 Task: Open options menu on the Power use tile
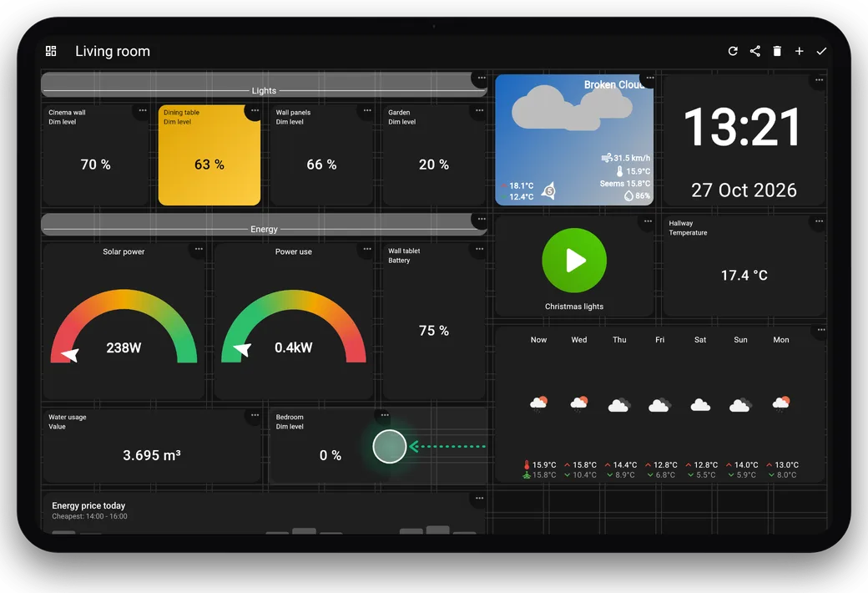(x=367, y=249)
